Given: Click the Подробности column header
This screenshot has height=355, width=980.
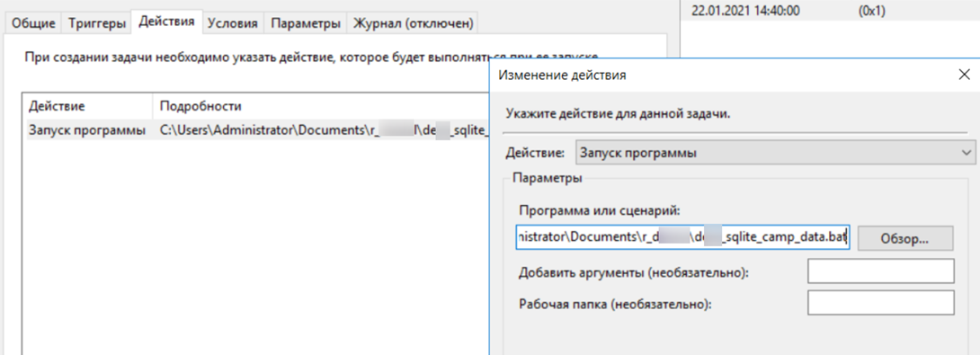Looking at the screenshot, I should 321,106.
